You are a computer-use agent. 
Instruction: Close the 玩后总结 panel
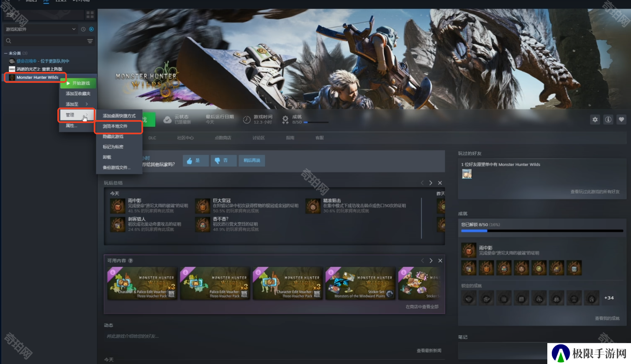[x=440, y=183]
